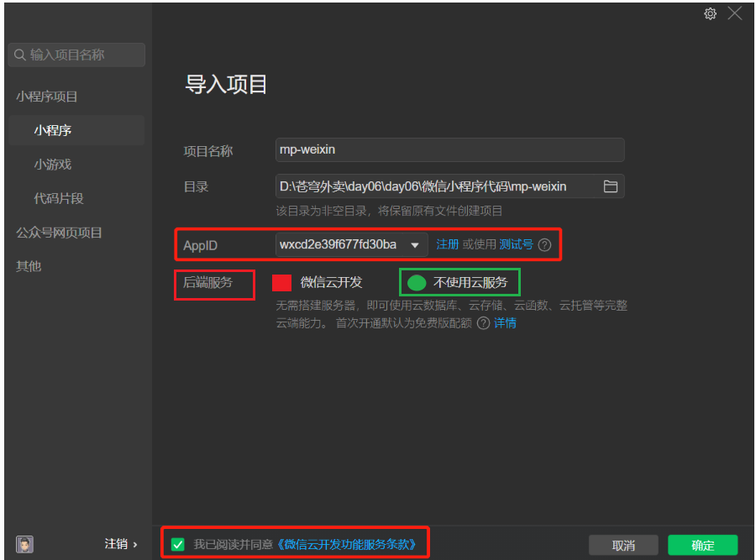Click the search magnifier icon
756x560 pixels.
(x=20, y=55)
